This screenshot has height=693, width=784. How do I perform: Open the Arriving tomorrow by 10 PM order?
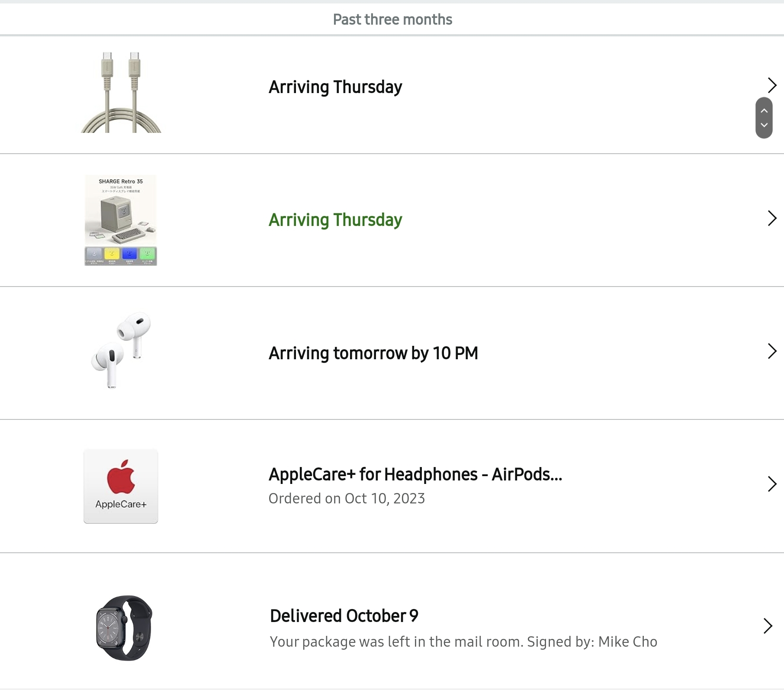[373, 353]
